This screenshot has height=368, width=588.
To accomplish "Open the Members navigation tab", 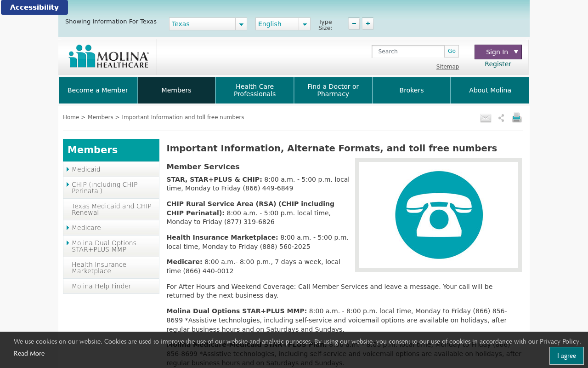I will (x=176, y=90).
